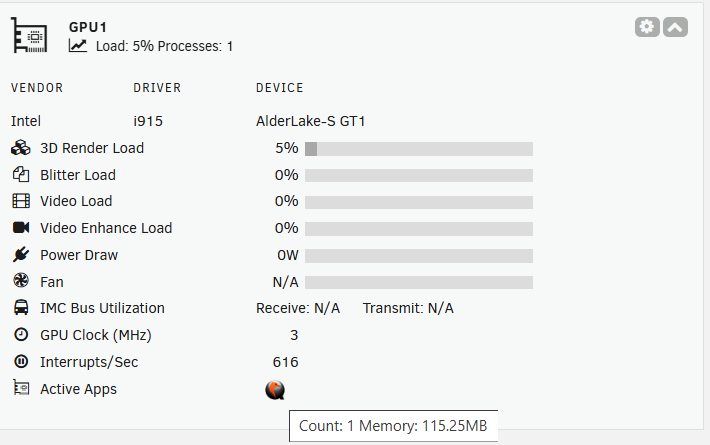Screen dimensions: 710x445
Task: Click the 3D Render Load progress bar
Action: tap(419, 149)
